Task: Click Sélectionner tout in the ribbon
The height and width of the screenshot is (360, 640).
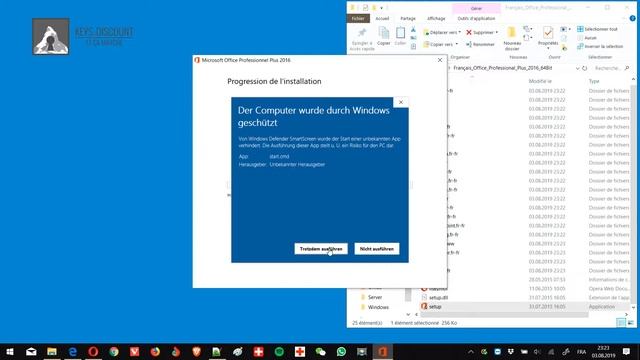Action: tap(597, 29)
